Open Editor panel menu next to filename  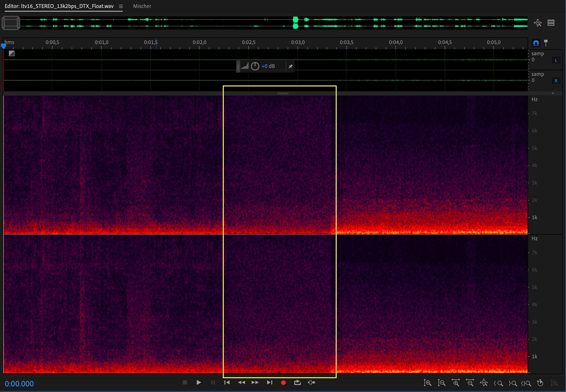[121, 6]
